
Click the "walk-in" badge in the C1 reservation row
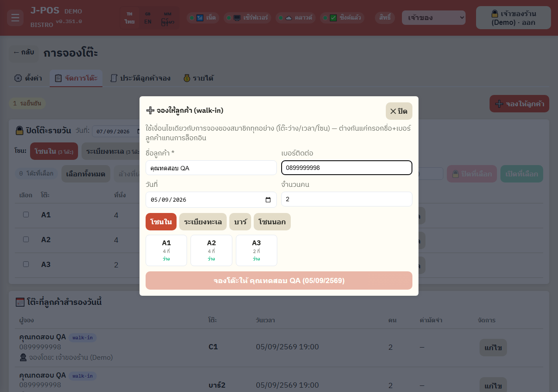pyautogui.click(x=83, y=338)
